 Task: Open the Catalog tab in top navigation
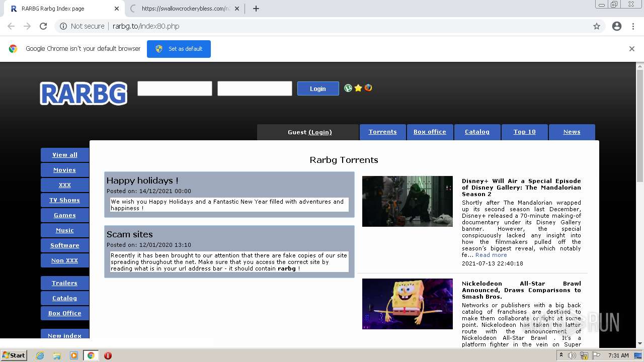(x=477, y=132)
